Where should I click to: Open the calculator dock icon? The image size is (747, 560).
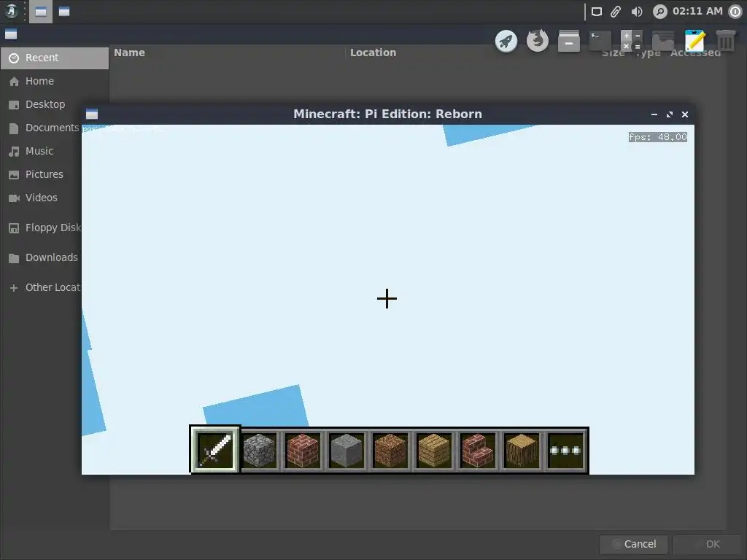pyautogui.click(x=632, y=41)
